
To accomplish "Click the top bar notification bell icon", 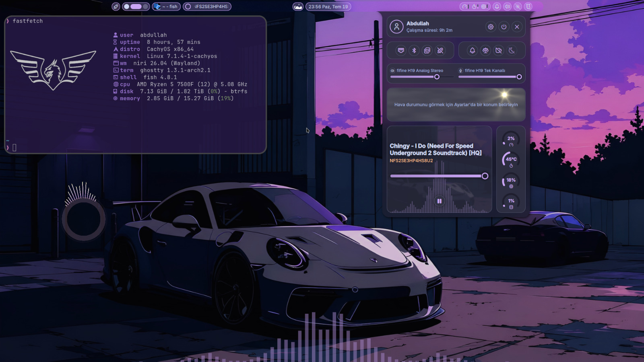I will [497, 6].
